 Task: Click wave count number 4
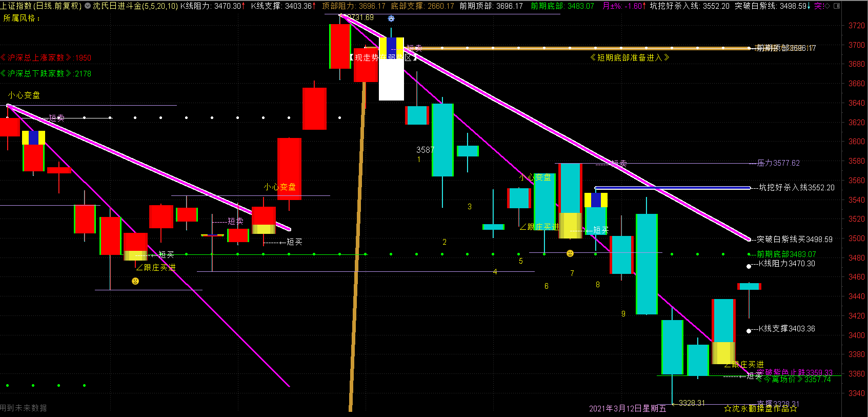(x=495, y=272)
